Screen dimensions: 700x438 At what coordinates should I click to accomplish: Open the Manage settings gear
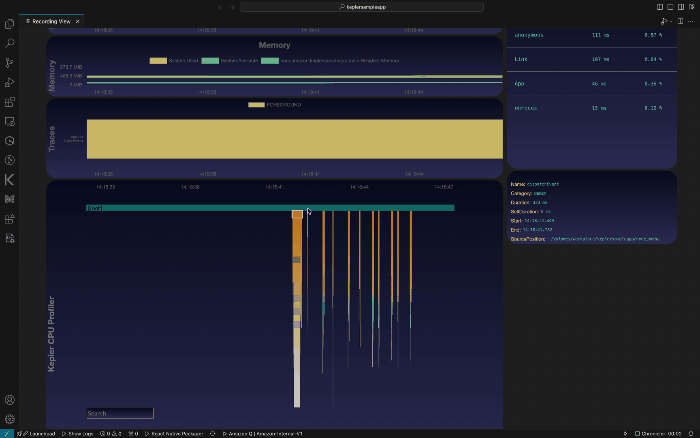(x=10, y=419)
